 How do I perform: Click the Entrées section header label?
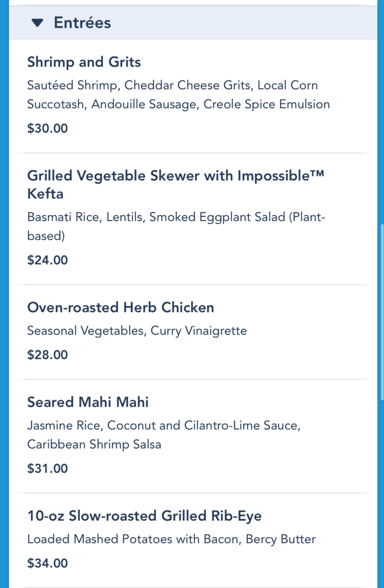pyautogui.click(x=82, y=23)
